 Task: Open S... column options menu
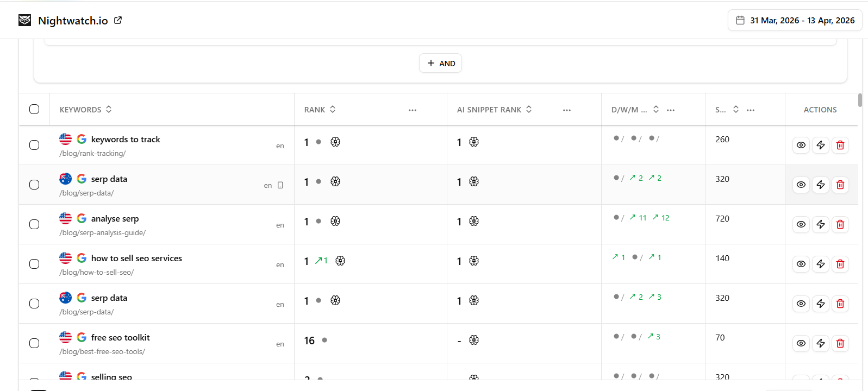(x=751, y=110)
